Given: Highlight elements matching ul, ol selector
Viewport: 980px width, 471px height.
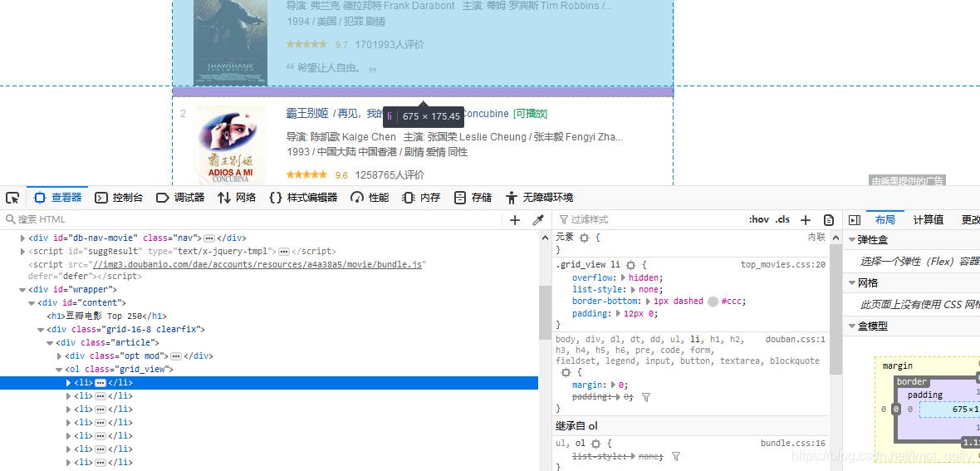Looking at the screenshot, I should pos(595,444).
